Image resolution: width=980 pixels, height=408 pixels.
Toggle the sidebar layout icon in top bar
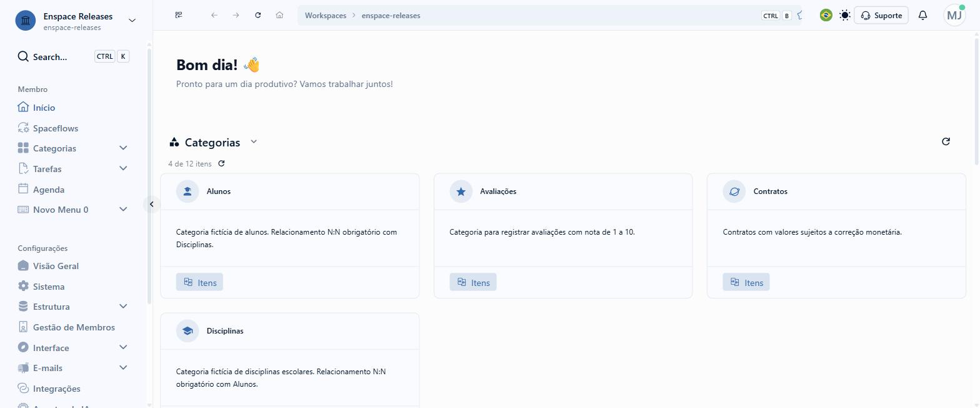click(x=179, y=15)
